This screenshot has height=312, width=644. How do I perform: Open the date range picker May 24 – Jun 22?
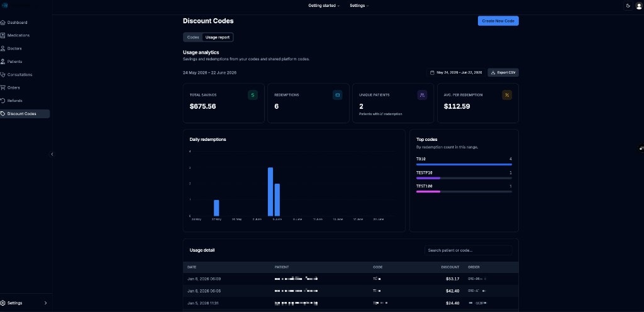pyautogui.click(x=456, y=73)
